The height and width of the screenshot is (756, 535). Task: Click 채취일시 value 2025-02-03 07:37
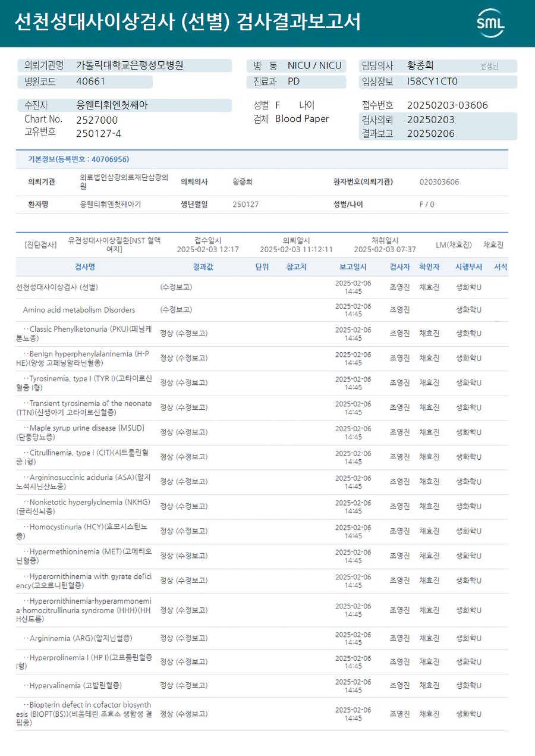(x=385, y=249)
